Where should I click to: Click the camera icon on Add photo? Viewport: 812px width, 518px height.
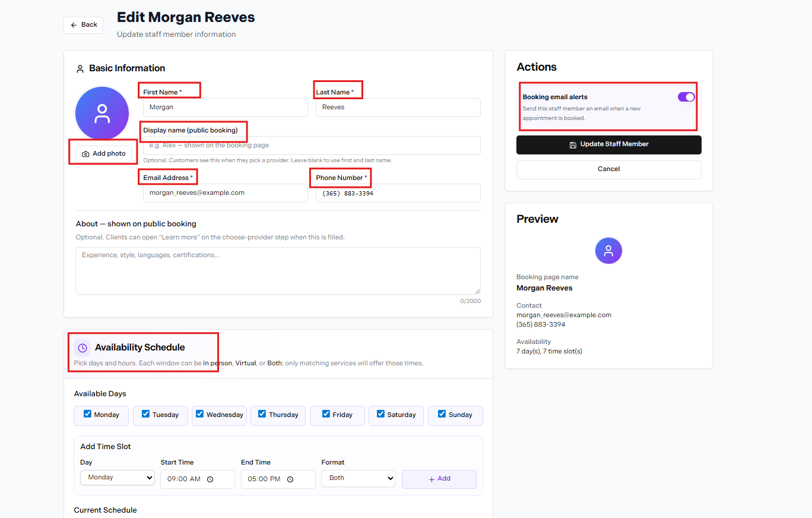tap(85, 154)
